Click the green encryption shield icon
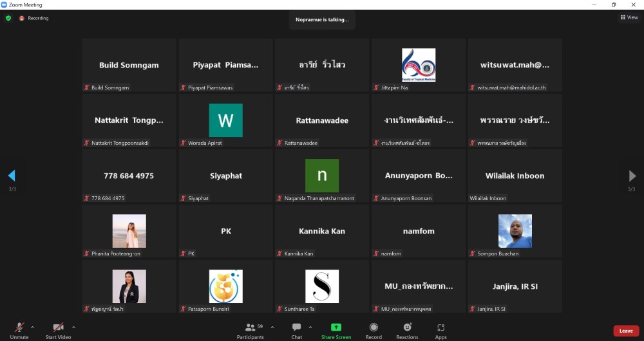 pyautogui.click(x=8, y=18)
